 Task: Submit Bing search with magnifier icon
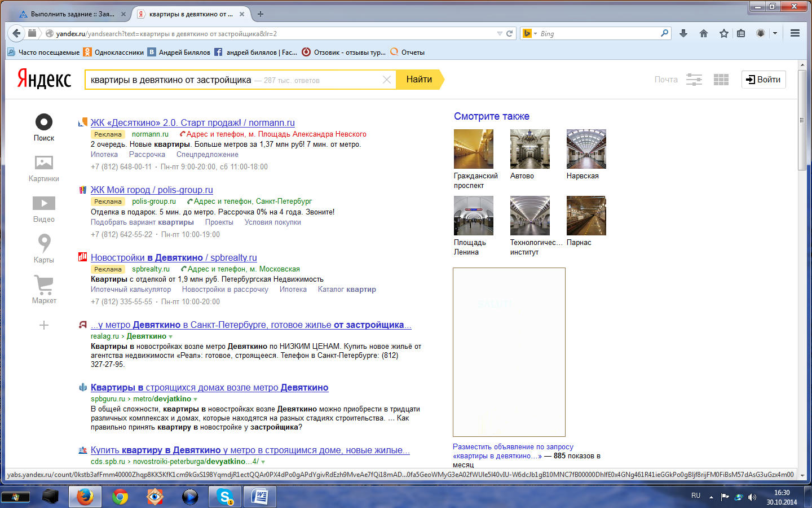(x=665, y=33)
